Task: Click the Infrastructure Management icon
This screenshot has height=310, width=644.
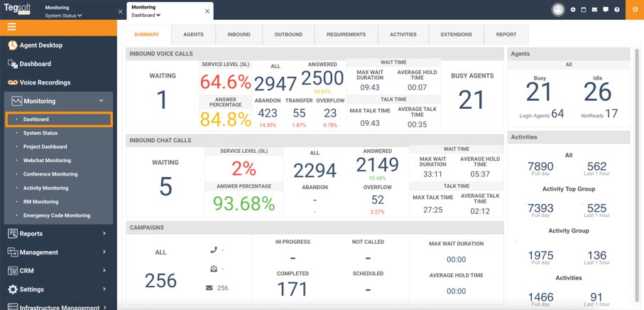Action: [x=13, y=306]
